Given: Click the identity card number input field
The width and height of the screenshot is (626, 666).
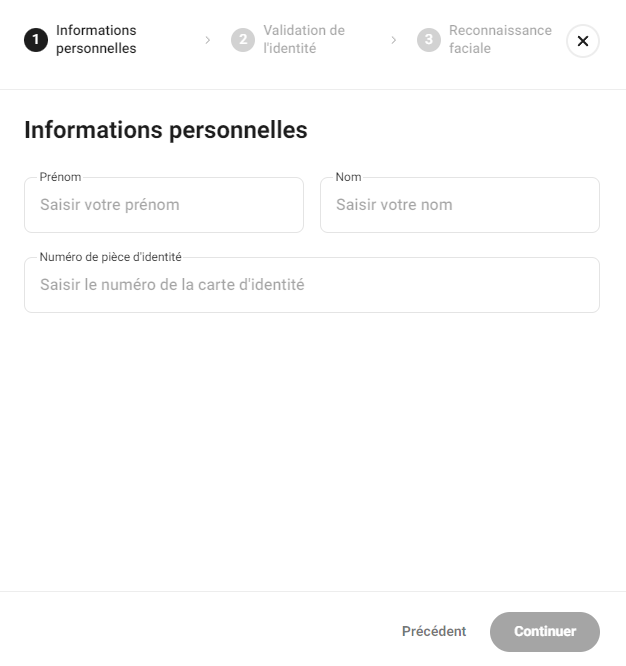Looking at the screenshot, I should pyautogui.click(x=312, y=285).
